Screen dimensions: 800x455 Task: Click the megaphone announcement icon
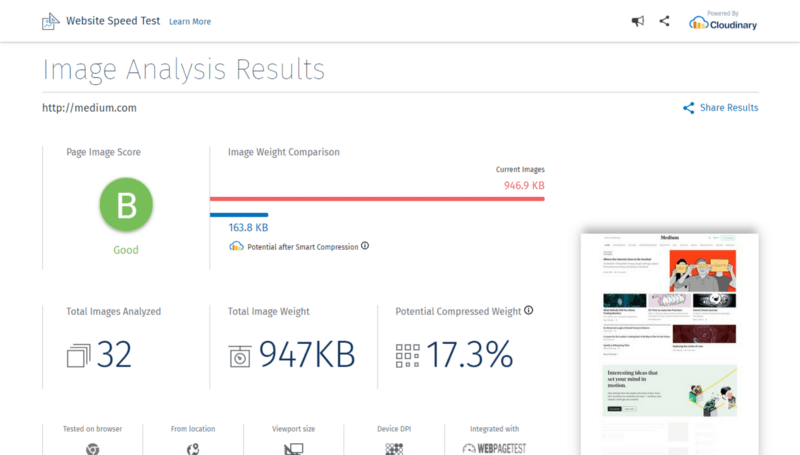[638, 21]
